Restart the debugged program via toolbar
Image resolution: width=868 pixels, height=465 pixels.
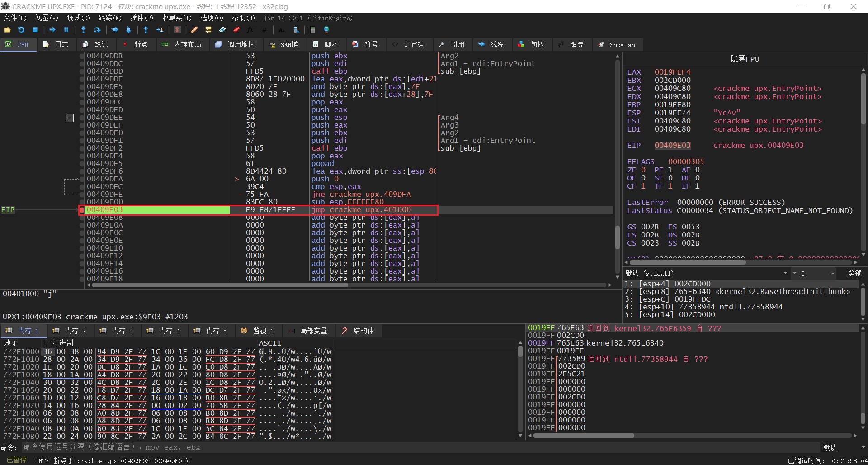(21, 30)
